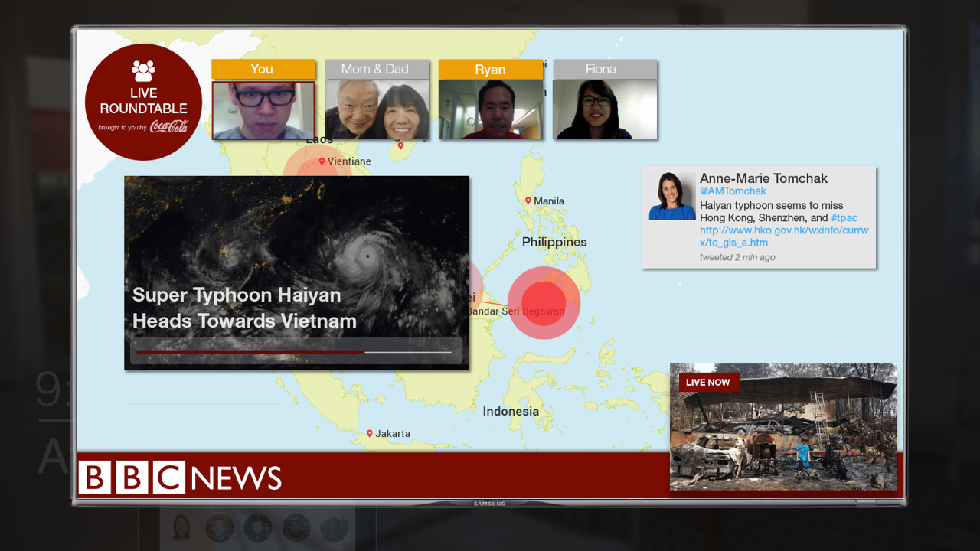Click the "tweeted 2 min ago" timestamp
This screenshot has width=980, height=551.
coord(737,258)
